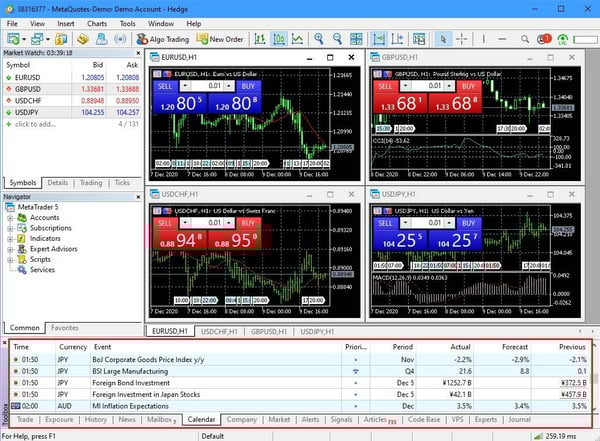Expand the Accounts tree node
This screenshot has height=441, width=600.
[x=10, y=218]
